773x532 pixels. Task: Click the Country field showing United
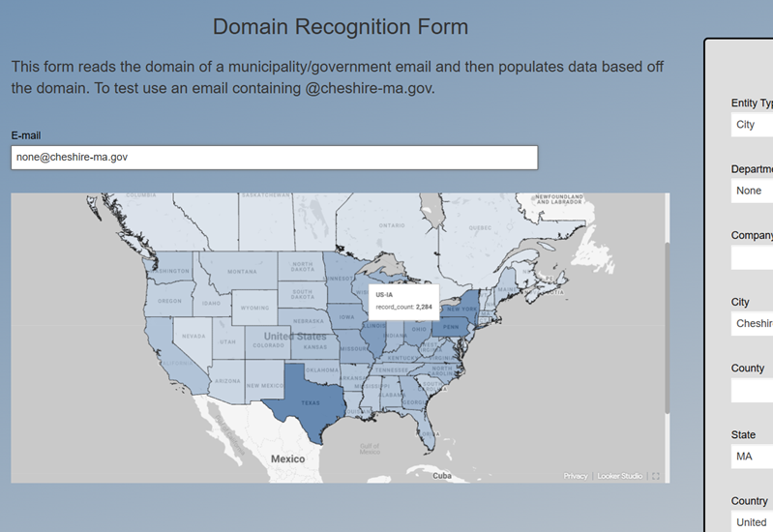tap(753, 521)
